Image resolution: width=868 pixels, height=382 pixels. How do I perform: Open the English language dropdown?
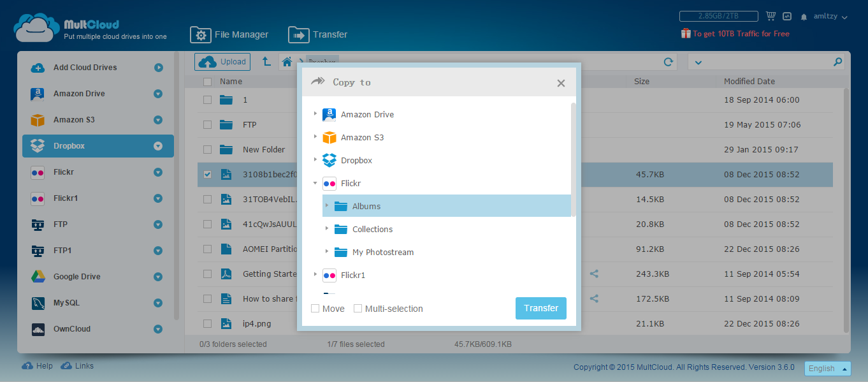pyautogui.click(x=828, y=369)
